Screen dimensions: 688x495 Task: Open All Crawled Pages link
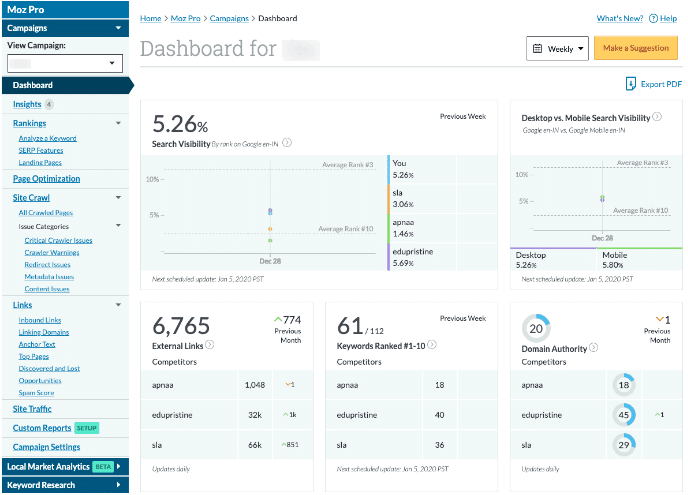pos(46,213)
